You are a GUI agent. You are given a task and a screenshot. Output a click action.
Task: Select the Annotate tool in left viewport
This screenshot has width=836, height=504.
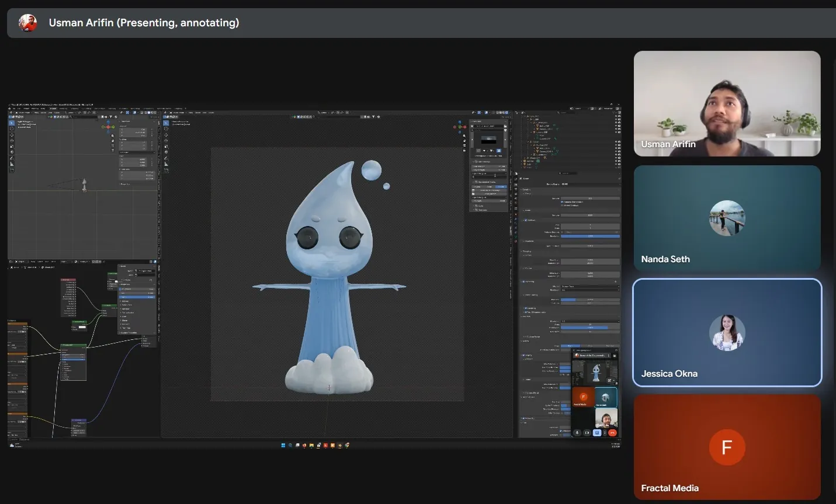tap(12, 158)
